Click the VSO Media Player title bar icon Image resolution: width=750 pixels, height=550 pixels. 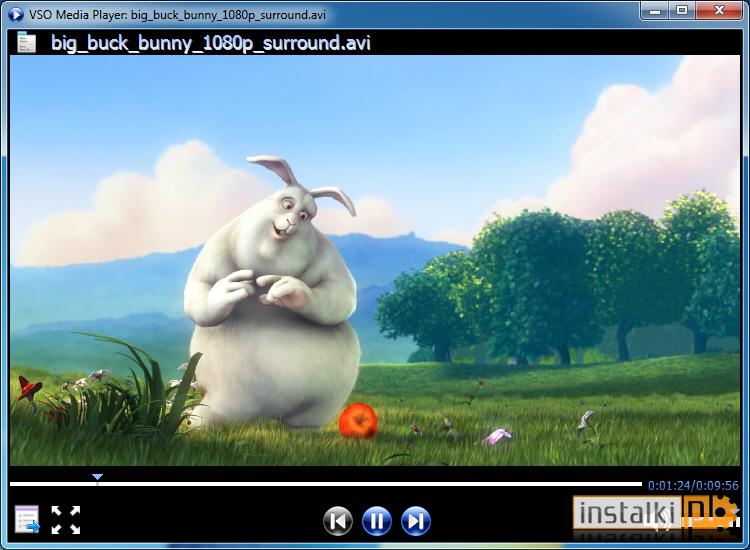click(x=16, y=14)
